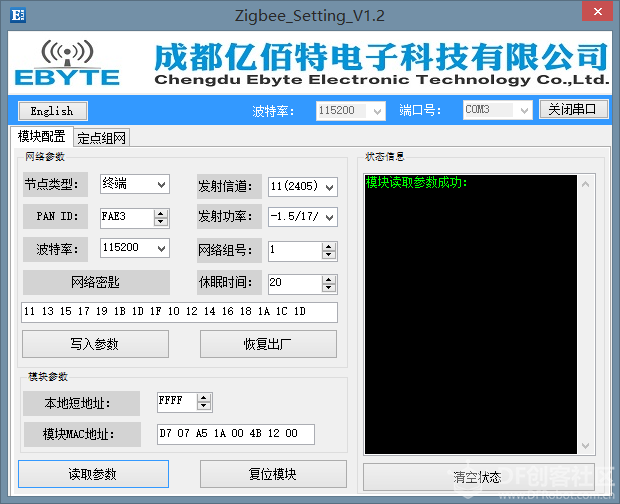Open the 发射功率 dropdown
620x504 pixels.
coord(302,217)
